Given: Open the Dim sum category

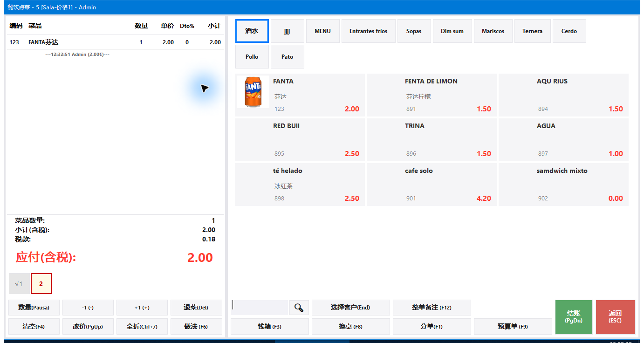Looking at the screenshot, I should click(452, 31).
